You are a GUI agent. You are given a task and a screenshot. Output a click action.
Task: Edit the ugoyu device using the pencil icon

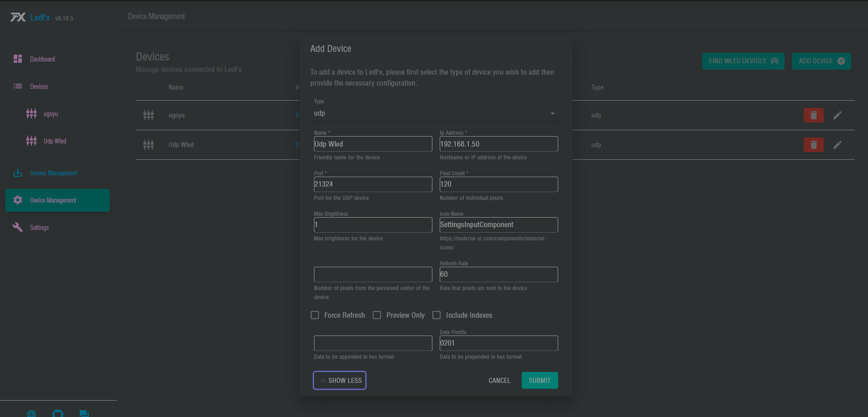[x=837, y=115]
